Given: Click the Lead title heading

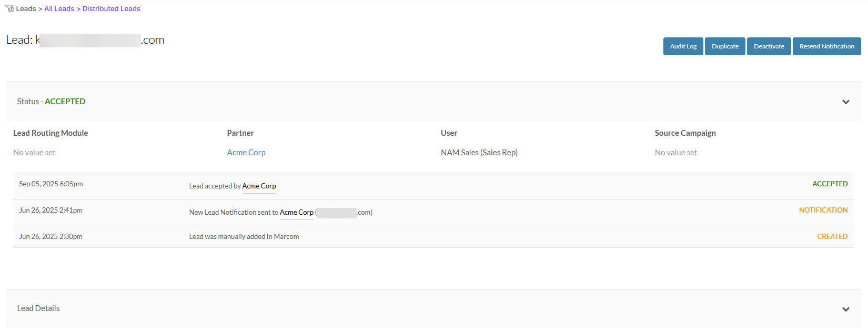Looking at the screenshot, I should click(x=85, y=40).
